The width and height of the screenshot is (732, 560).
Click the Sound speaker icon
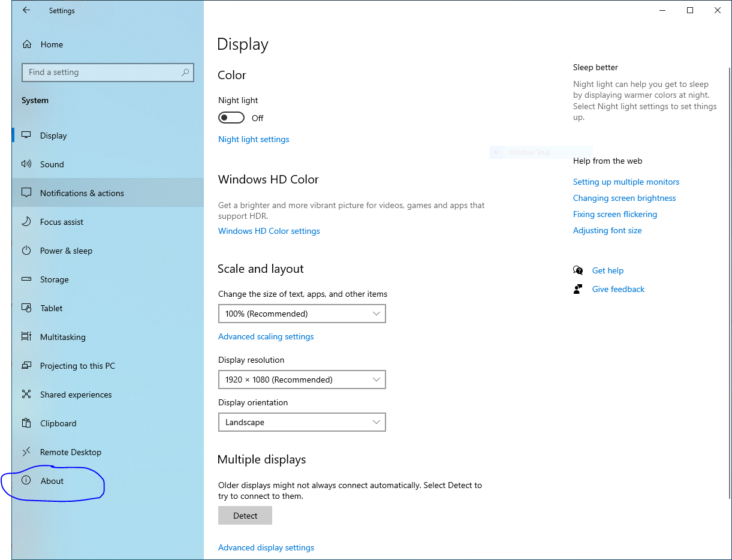click(26, 164)
